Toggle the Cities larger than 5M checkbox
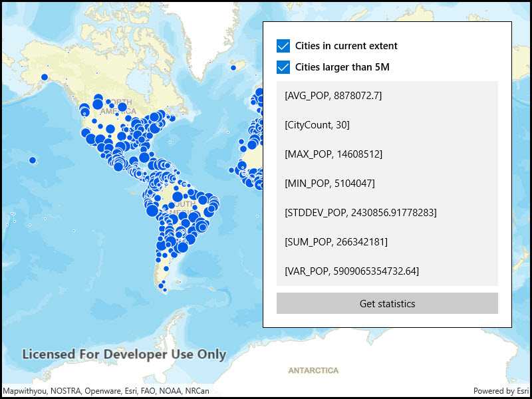This screenshot has height=399, width=532. tap(283, 67)
